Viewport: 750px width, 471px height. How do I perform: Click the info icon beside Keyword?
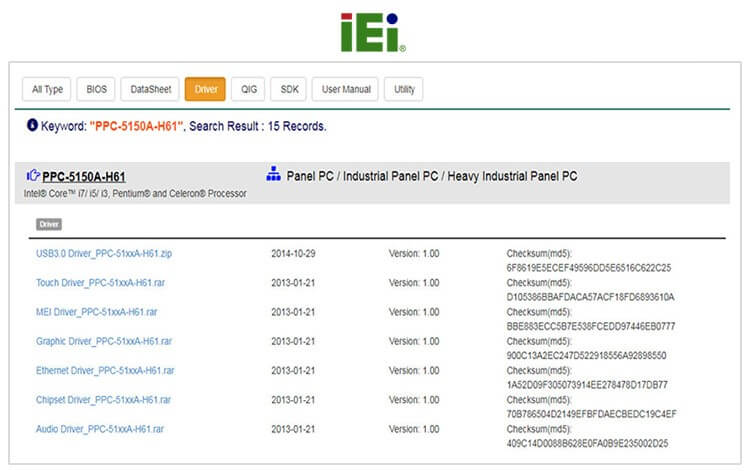click(32, 126)
